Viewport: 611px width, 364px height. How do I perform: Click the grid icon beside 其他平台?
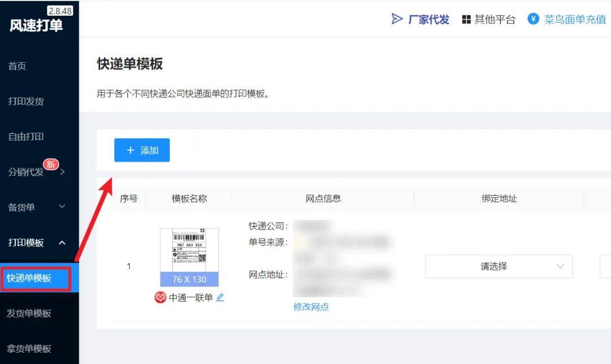click(466, 20)
